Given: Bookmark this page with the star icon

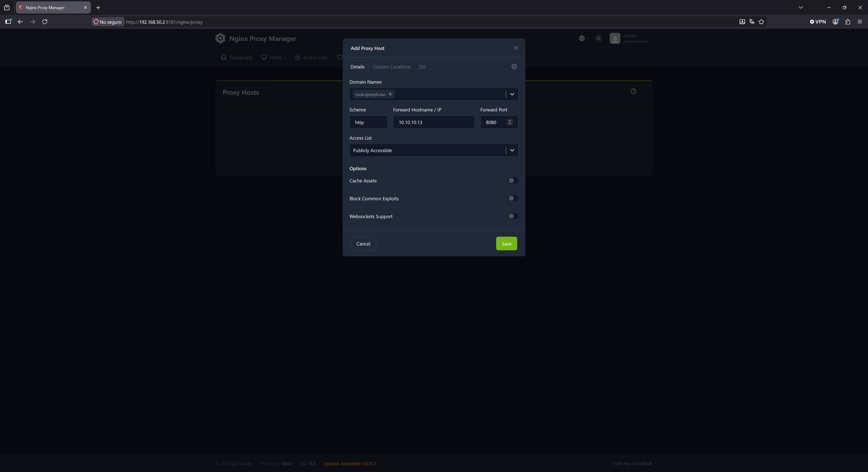Looking at the screenshot, I should (x=761, y=22).
